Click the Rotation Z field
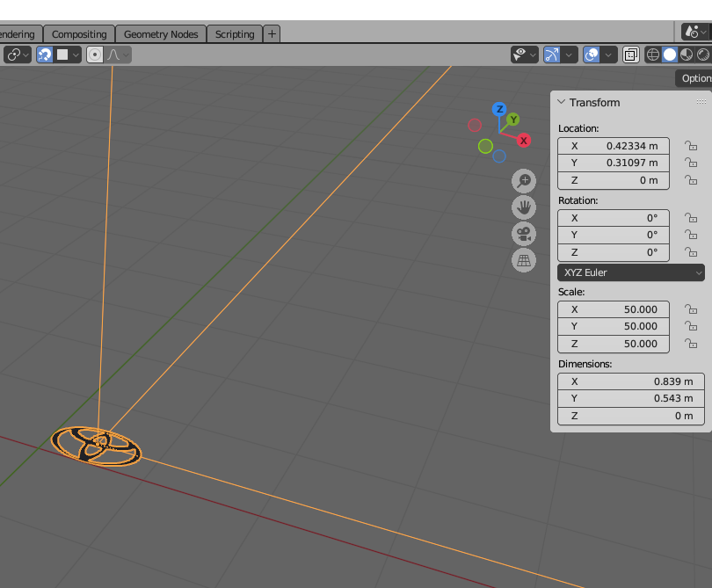712x588 pixels. click(614, 252)
